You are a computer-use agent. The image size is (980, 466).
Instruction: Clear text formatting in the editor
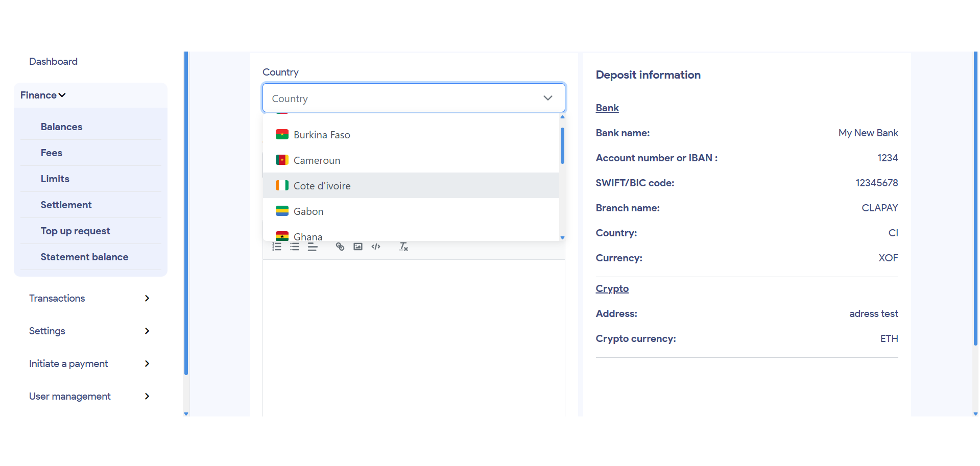pyautogui.click(x=403, y=247)
